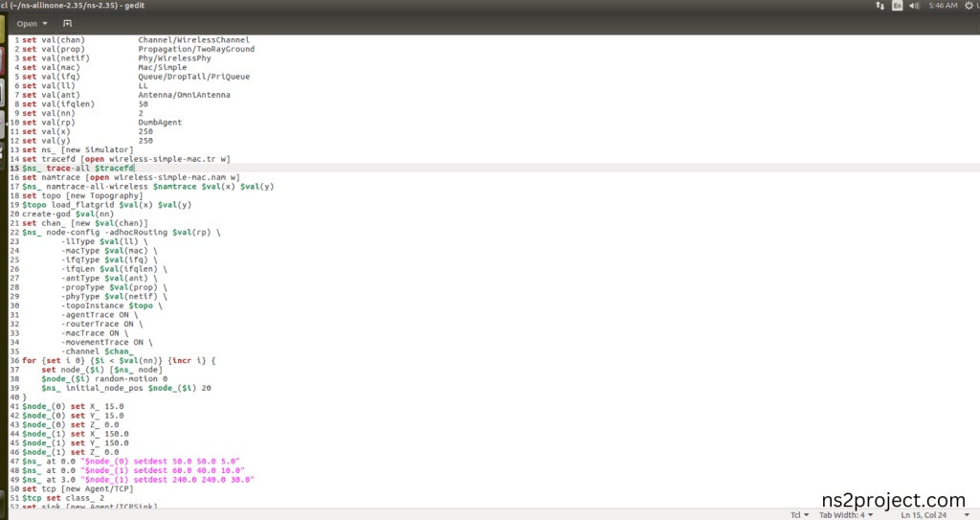Click the 'node-config -adhocRouting' line
The width and height of the screenshot is (980, 520).
pyautogui.click(x=122, y=232)
